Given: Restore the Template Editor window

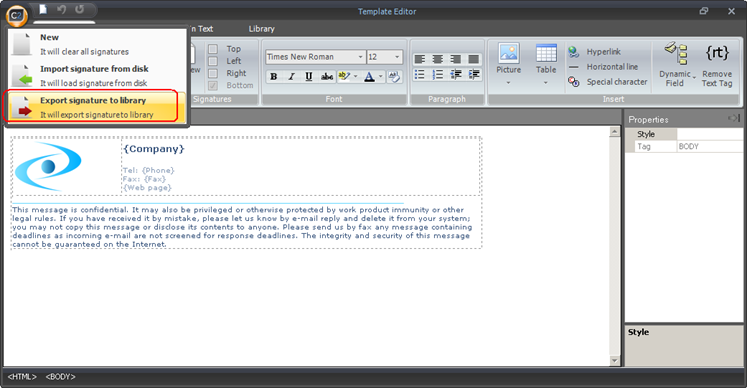Looking at the screenshot, I should tap(704, 11).
